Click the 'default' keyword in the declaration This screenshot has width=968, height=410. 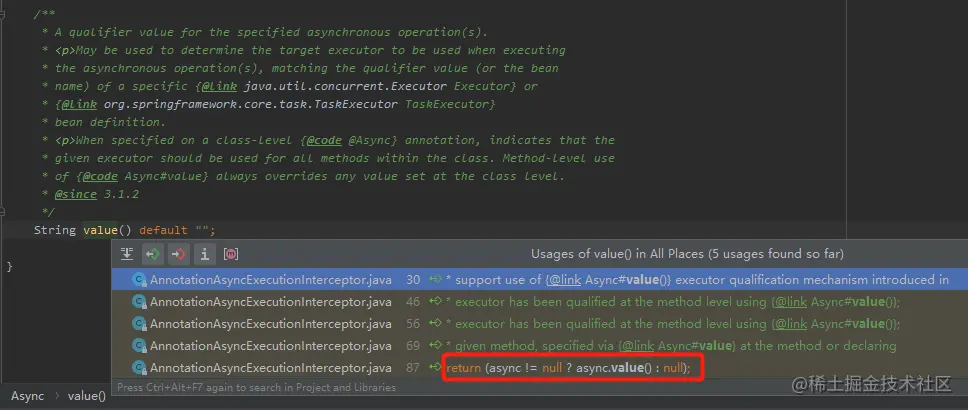163,230
